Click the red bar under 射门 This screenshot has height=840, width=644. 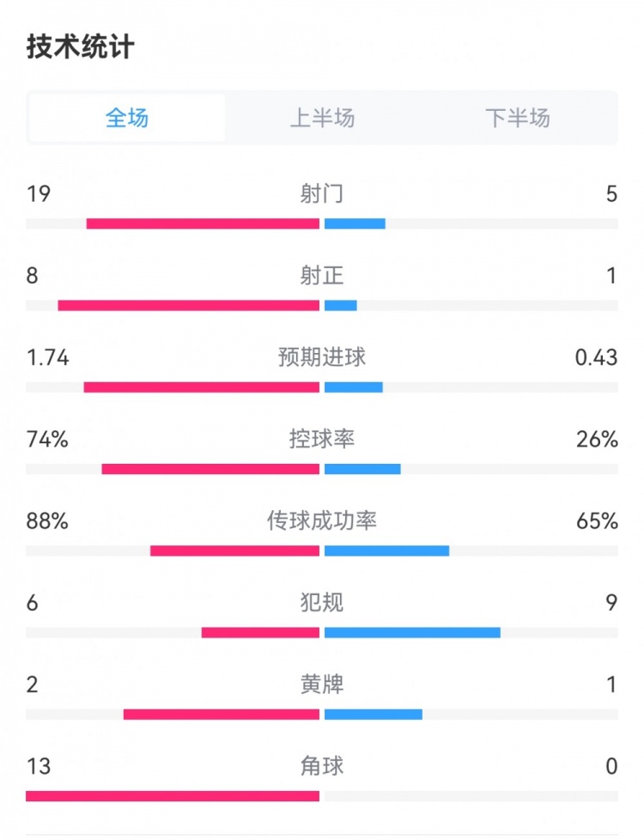pyautogui.click(x=203, y=224)
